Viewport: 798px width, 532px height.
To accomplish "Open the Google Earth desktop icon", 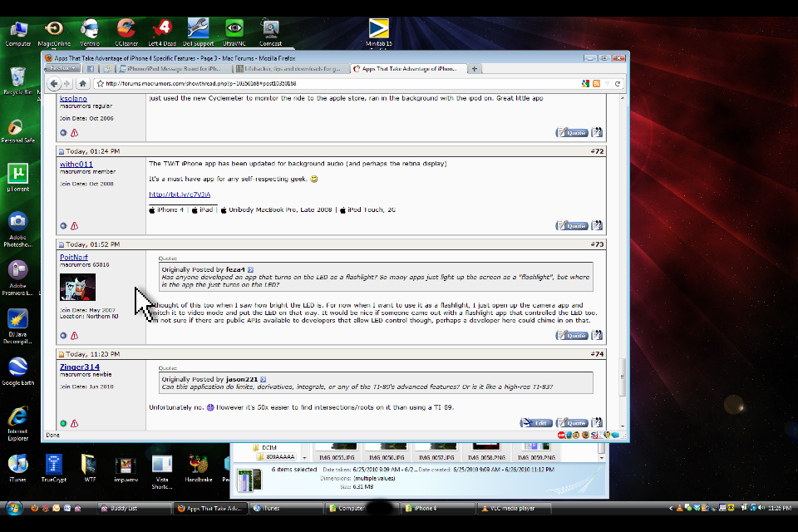I will click(x=17, y=371).
